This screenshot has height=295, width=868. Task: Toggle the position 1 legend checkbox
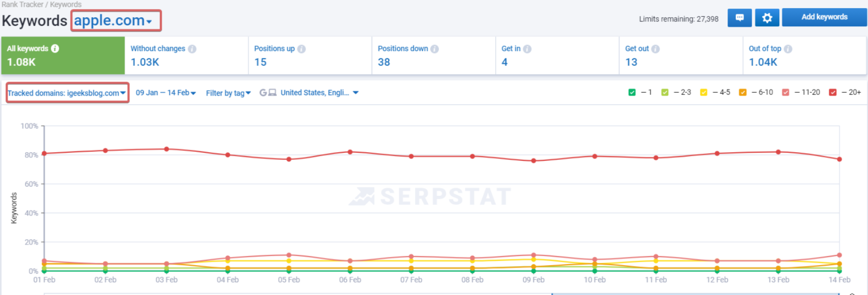pyautogui.click(x=632, y=92)
